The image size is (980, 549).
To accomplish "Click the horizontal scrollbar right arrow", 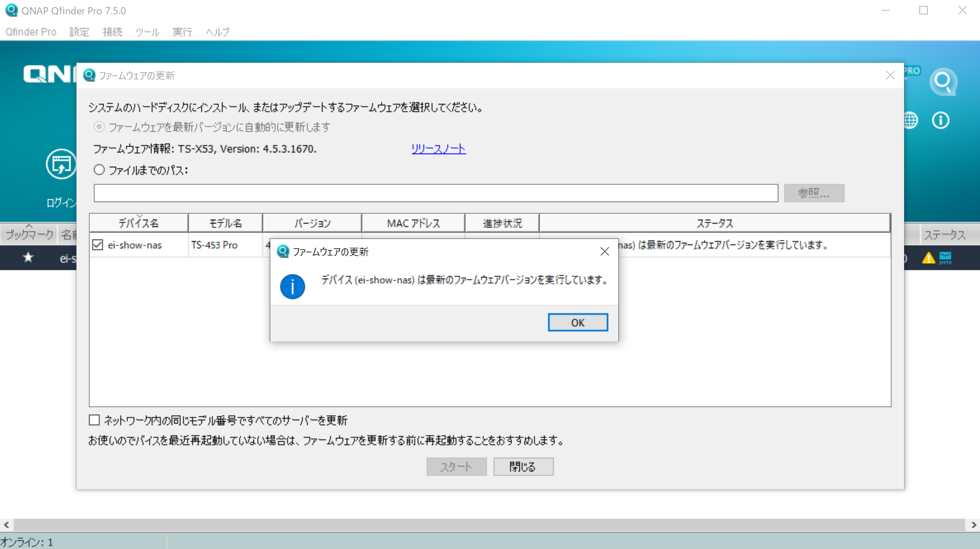I will (973, 525).
